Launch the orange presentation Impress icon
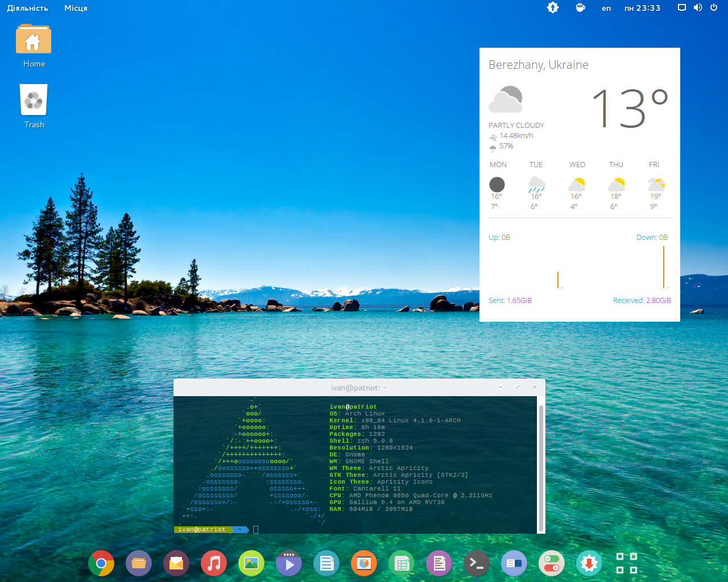The image size is (728, 582). pyautogui.click(x=364, y=563)
